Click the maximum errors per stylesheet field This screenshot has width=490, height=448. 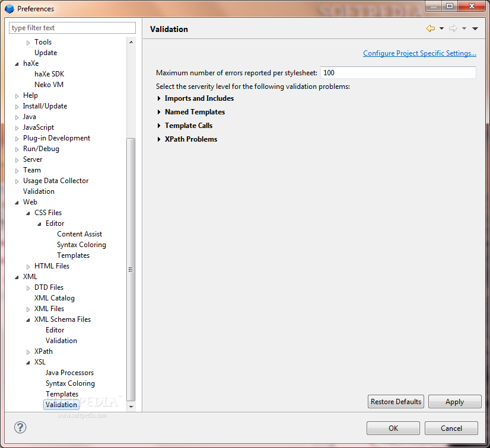(398, 73)
